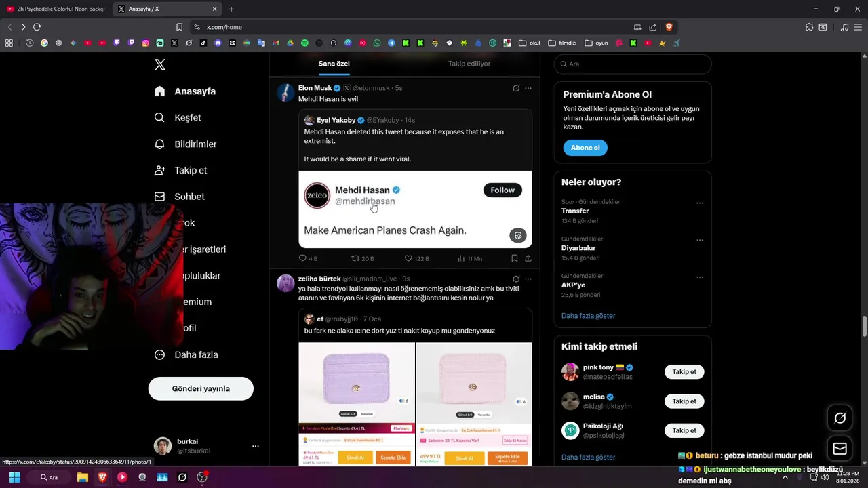The height and width of the screenshot is (488, 868).
Task: View stats of Elon Musk's post
Action: tap(470, 258)
